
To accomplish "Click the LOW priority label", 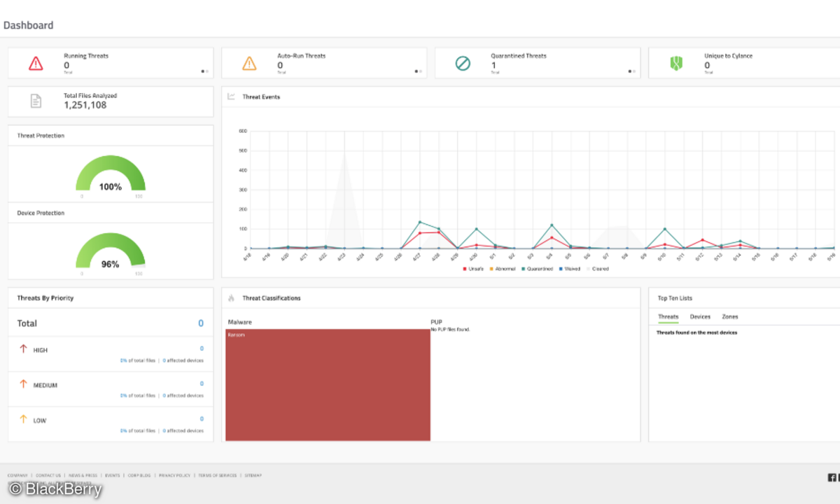I will coord(40,421).
